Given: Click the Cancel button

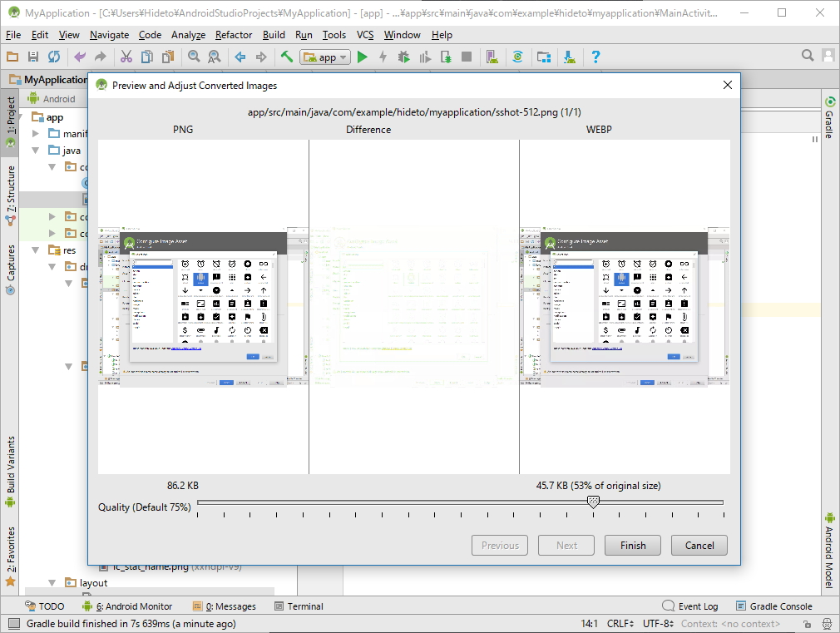Looking at the screenshot, I should (699, 545).
